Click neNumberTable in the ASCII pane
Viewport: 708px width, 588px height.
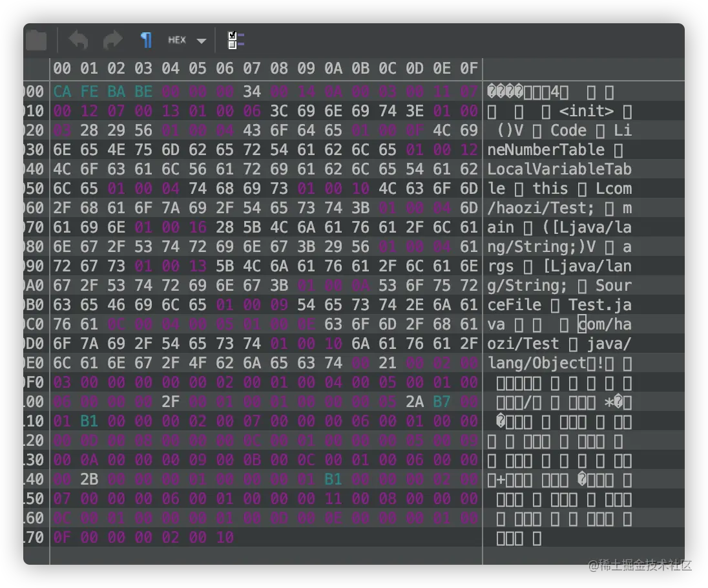546,150
